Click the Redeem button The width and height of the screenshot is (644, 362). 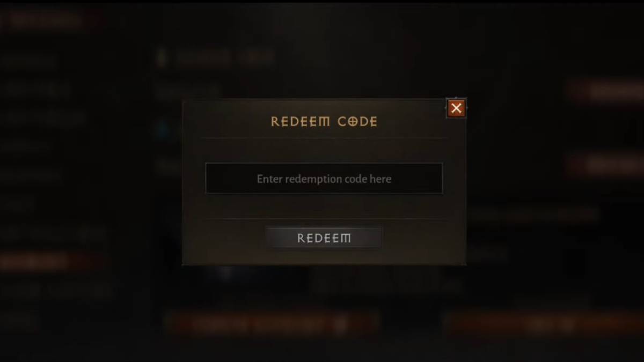[x=324, y=238]
